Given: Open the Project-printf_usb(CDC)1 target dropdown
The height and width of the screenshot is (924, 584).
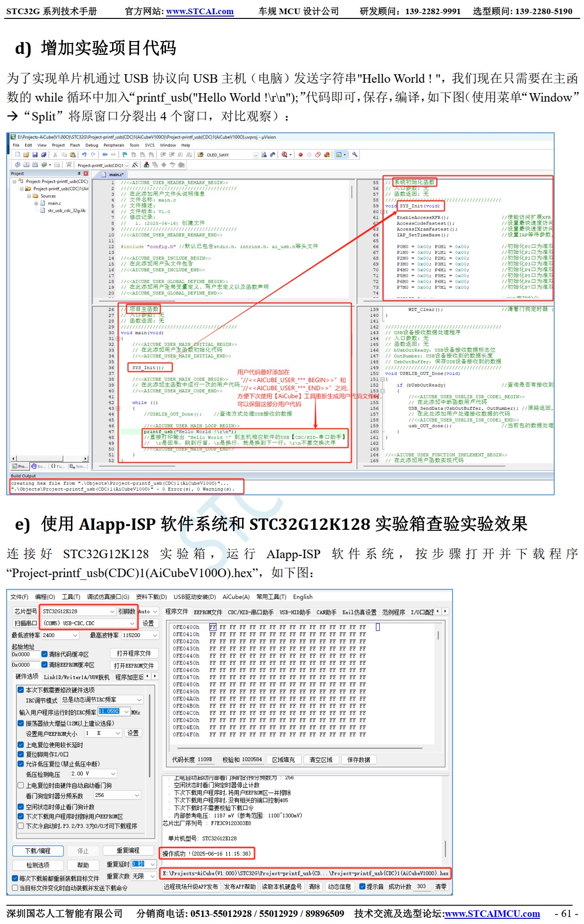Looking at the screenshot, I should click(127, 165).
